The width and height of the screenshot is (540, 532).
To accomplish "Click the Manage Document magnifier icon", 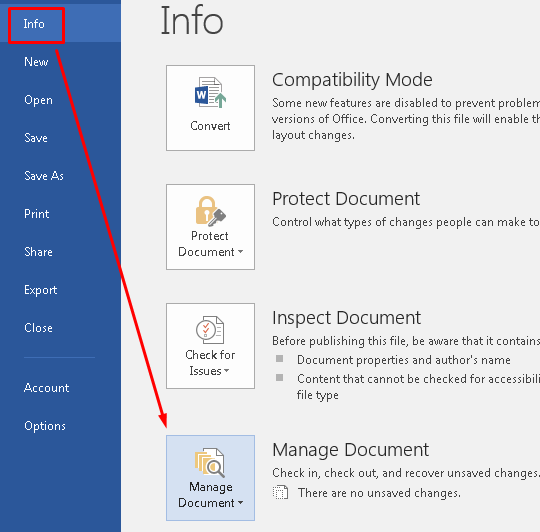I will (x=210, y=462).
